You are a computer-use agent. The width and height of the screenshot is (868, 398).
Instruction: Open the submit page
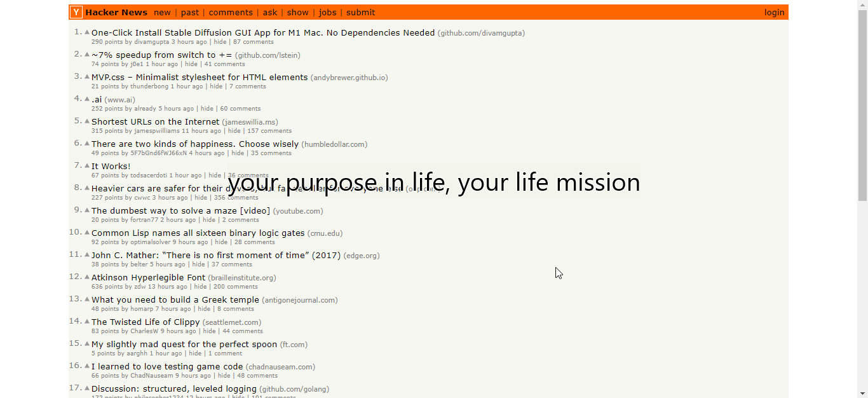(360, 12)
